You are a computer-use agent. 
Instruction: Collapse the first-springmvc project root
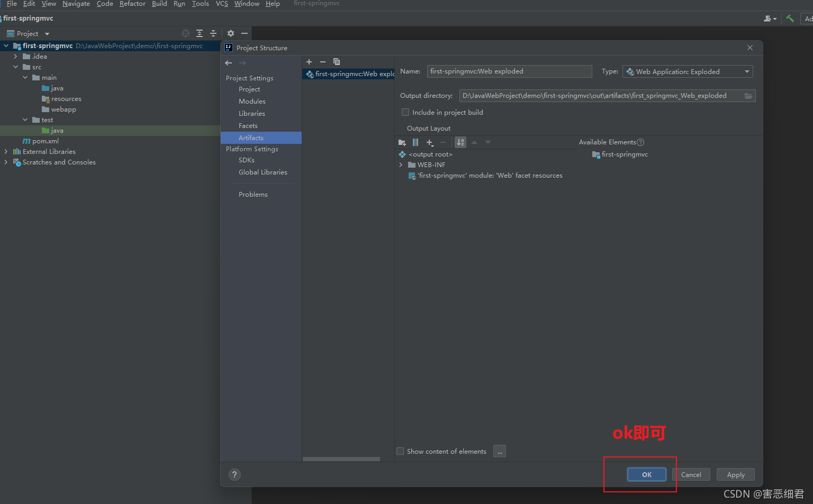click(x=6, y=46)
